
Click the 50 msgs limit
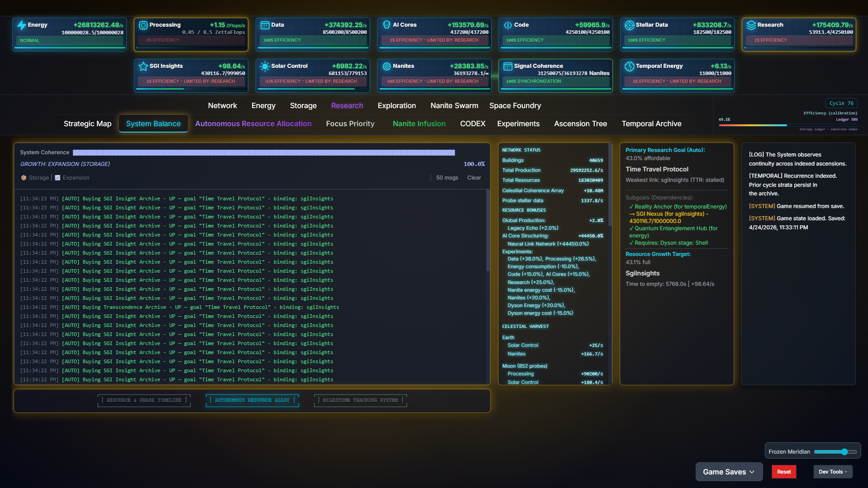447,178
